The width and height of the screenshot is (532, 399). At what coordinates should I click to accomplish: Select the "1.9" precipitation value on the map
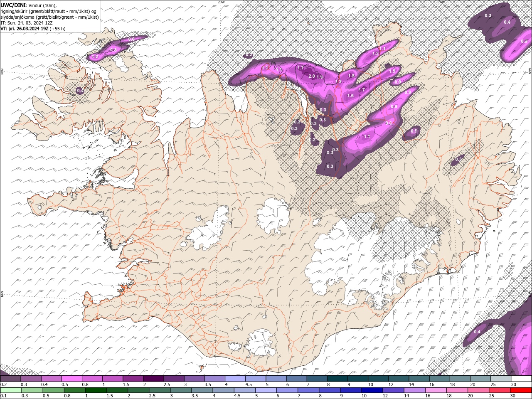coord(320,77)
